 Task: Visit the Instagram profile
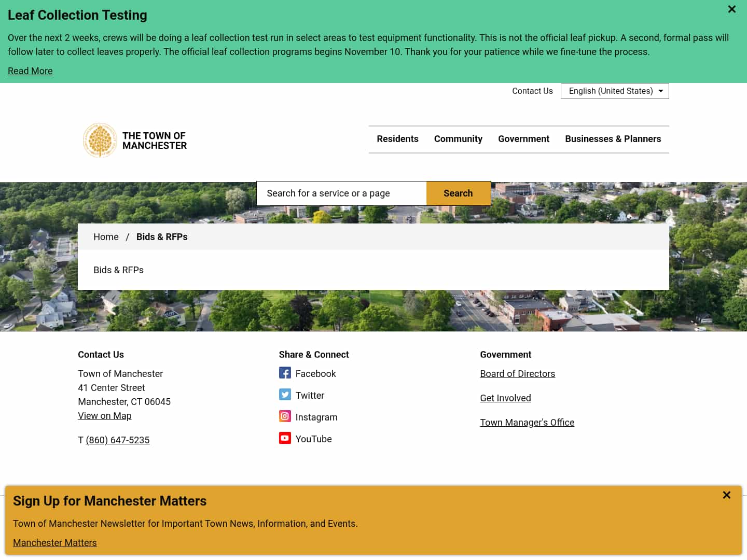316,417
